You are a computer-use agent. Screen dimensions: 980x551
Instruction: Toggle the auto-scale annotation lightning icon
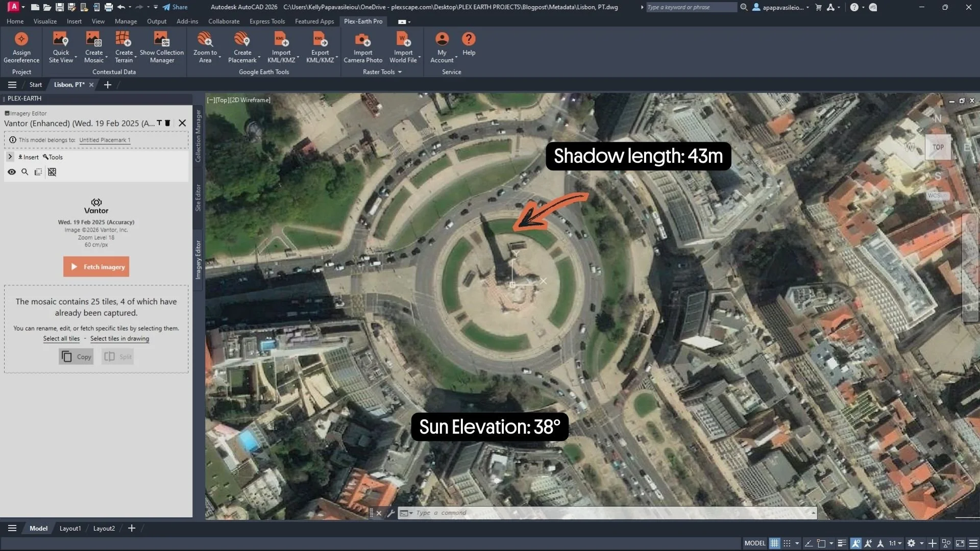coord(868,543)
